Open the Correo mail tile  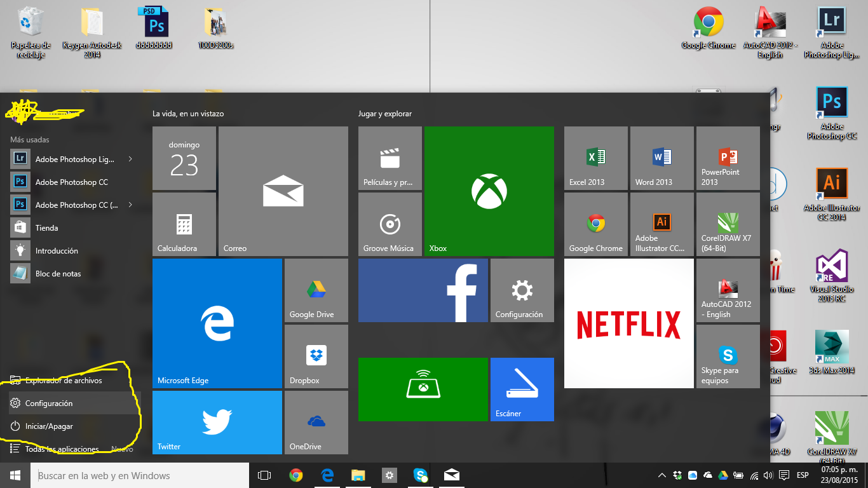283,191
